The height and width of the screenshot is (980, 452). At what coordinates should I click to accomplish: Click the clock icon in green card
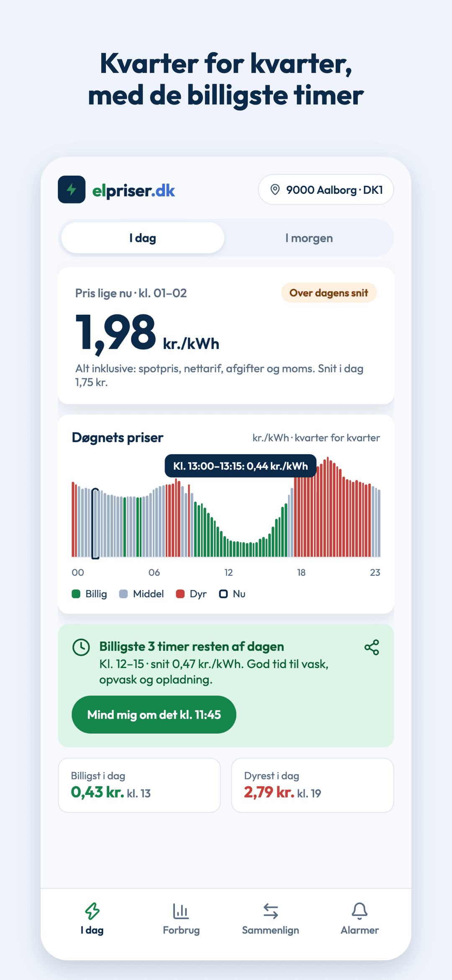click(x=81, y=647)
